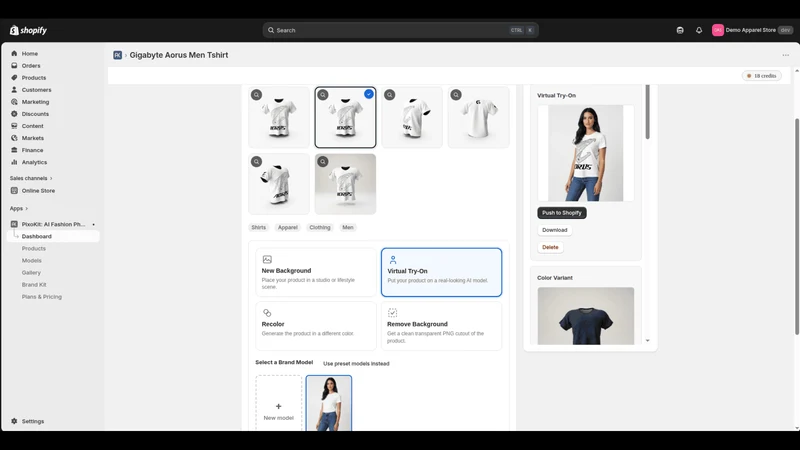Zoom second-row first thumbnail magnifier
Screen dimensions: 800x450
point(257,162)
